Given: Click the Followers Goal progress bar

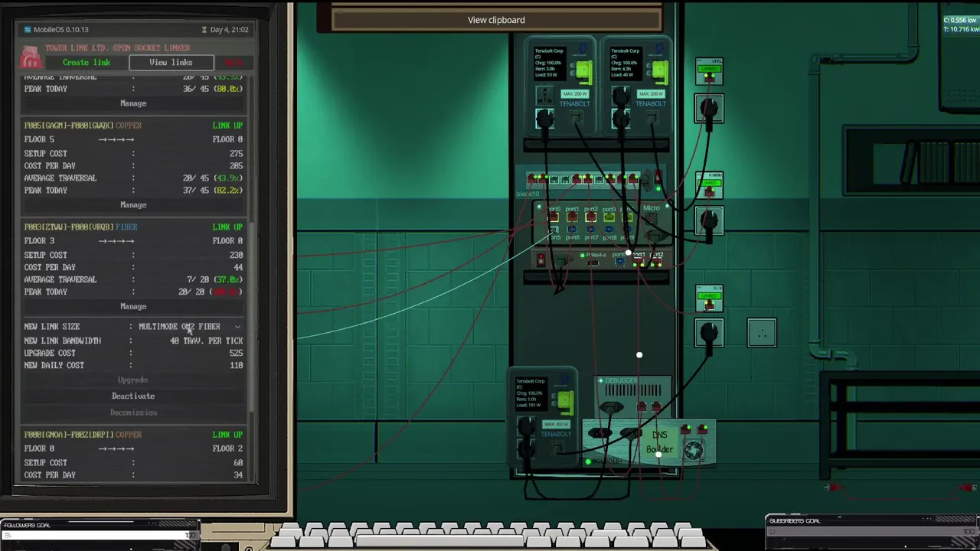Looking at the screenshot, I should click(x=100, y=535).
